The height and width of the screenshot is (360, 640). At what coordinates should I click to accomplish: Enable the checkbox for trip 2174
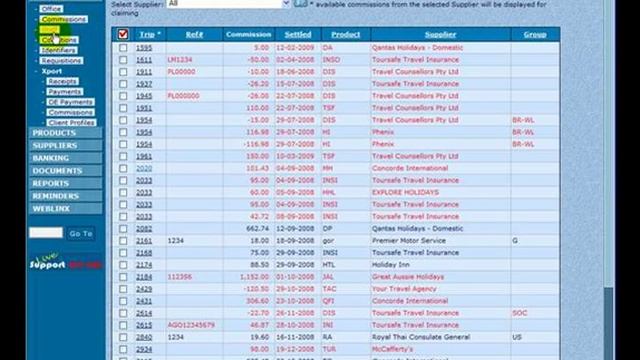[x=123, y=265]
